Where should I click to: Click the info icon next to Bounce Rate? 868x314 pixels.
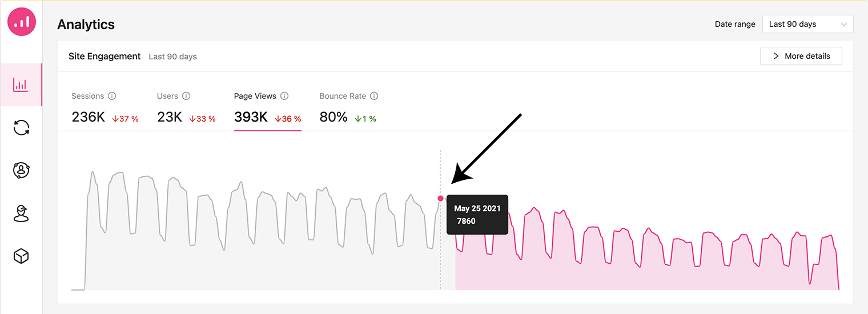pyautogui.click(x=374, y=96)
